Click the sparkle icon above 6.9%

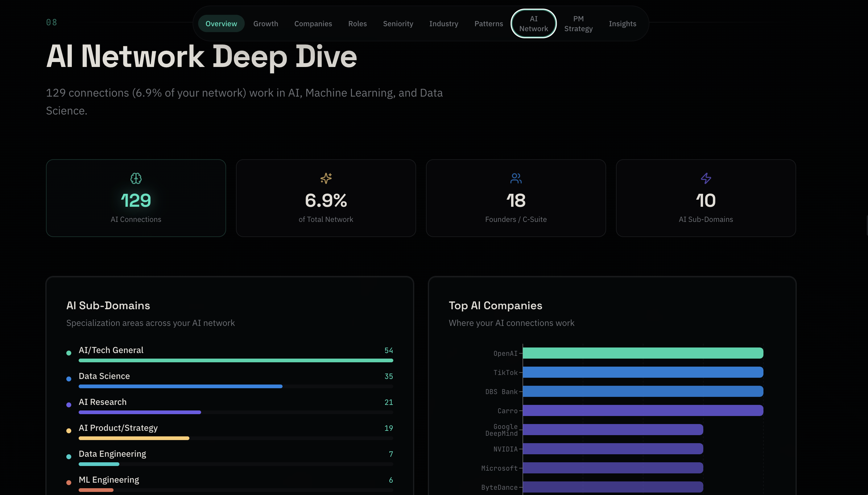326,178
